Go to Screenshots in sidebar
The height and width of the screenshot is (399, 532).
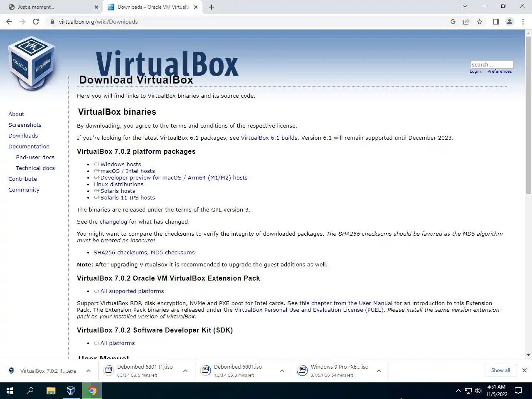[25, 125]
